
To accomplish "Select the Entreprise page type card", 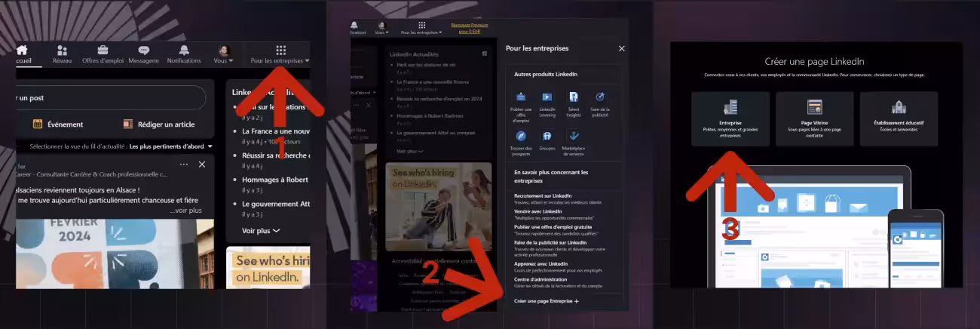I will pyautogui.click(x=730, y=119).
